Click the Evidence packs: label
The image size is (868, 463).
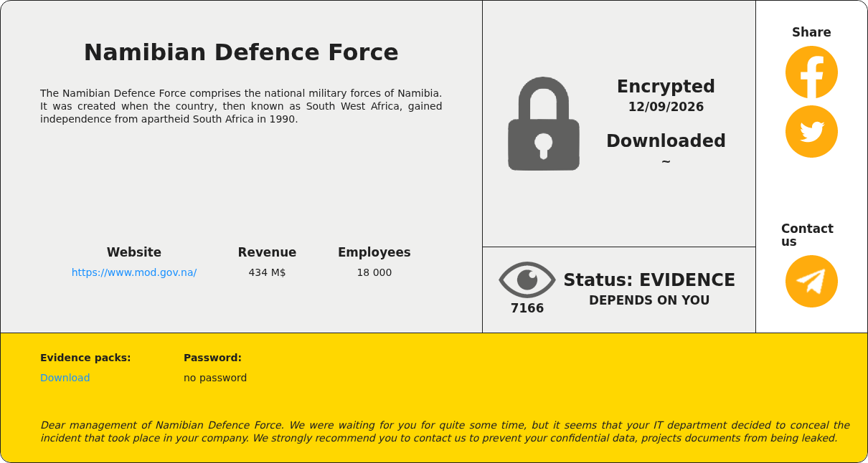coord(85,358)
